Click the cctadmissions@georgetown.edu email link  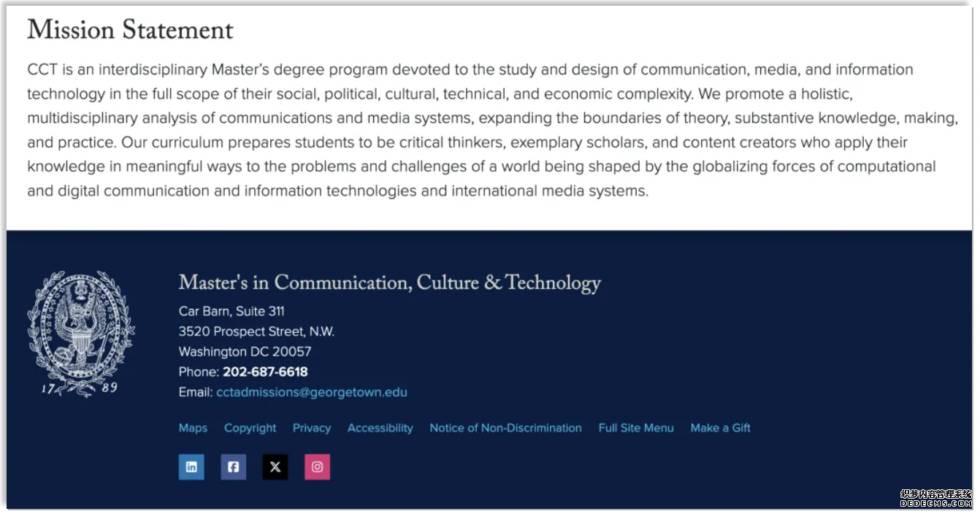312,392
